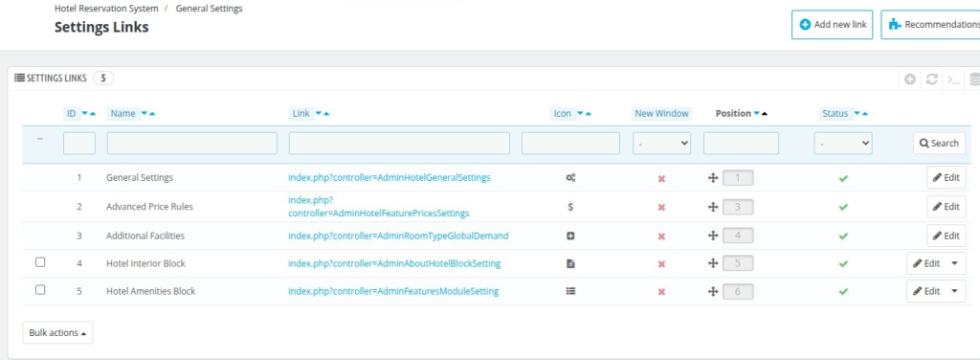Toggle status of Additional Facilities row

point(843,236)
